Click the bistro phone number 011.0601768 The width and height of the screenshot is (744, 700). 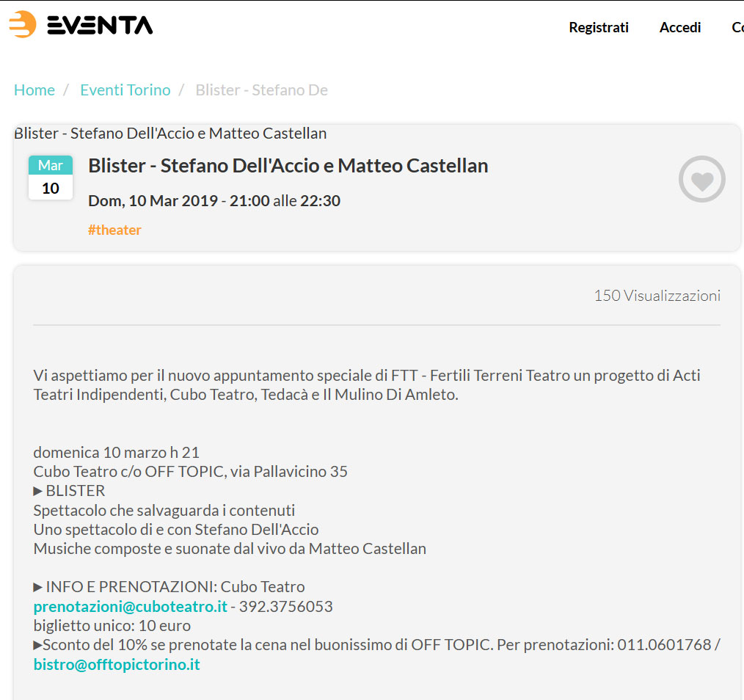coord(664,645)
